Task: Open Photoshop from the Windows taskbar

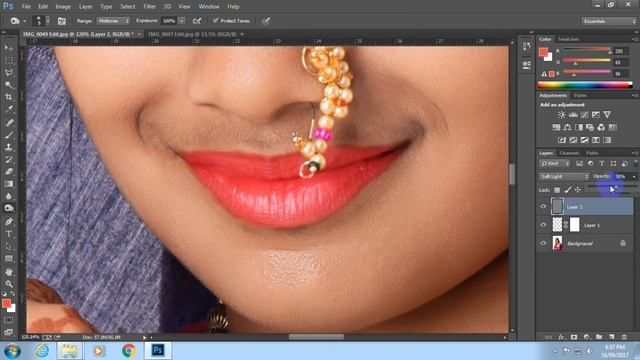Action: pos(158,350)
